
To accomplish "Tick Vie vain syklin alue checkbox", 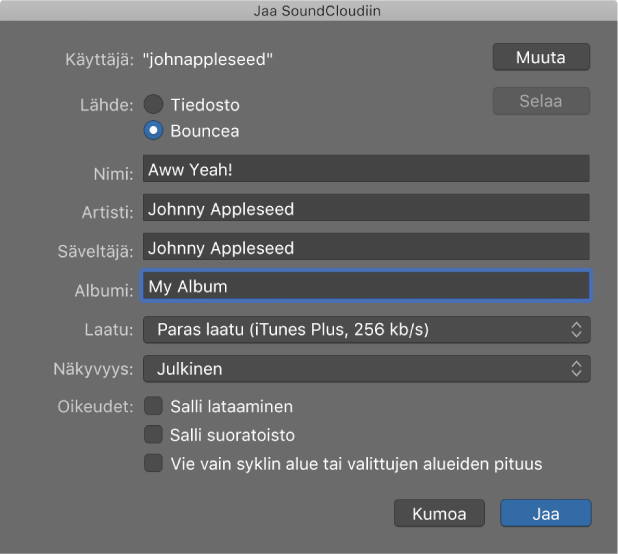I will (153, 463).
